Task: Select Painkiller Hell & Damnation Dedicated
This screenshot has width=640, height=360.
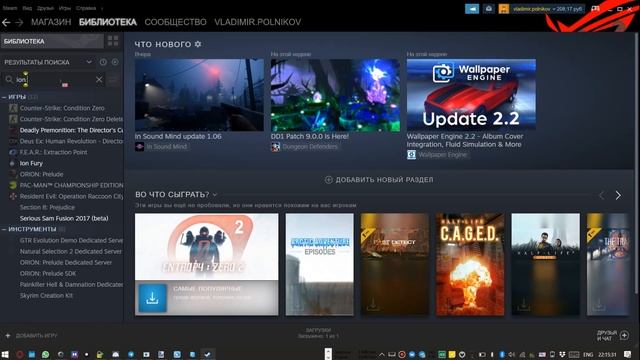Action: [71, 284]
